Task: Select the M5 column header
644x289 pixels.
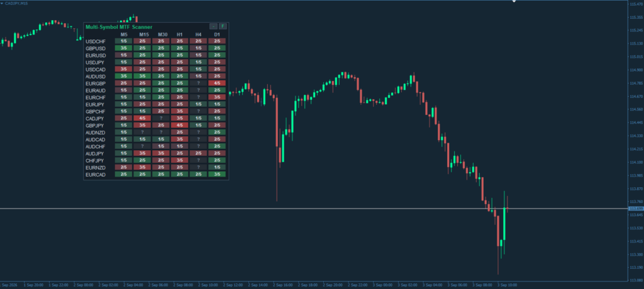Action: coord(124,35)
